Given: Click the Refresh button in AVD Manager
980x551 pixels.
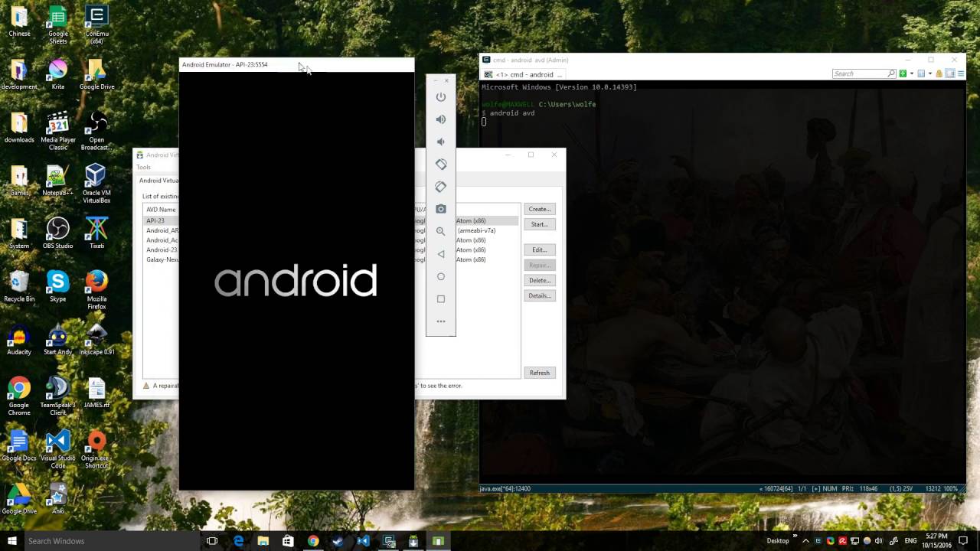Looking at the screenshot, I should [539, 373].
